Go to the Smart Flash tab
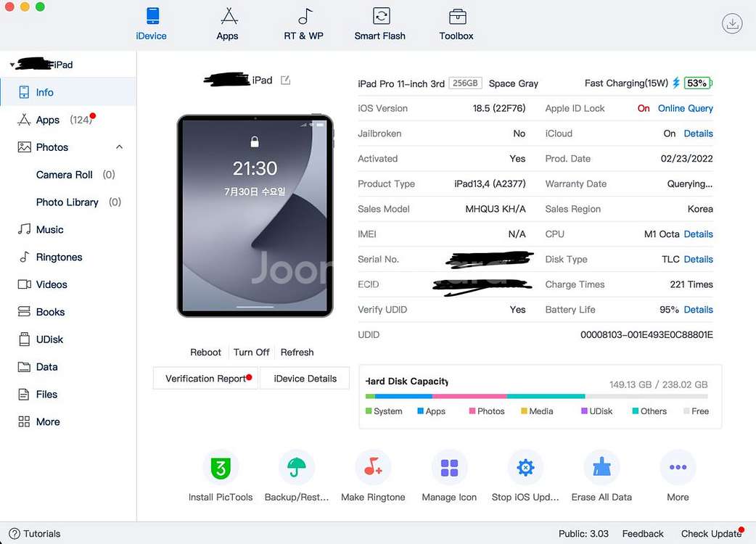Image resolution: width=756 pixels, height=544 pixels. click(380, 24)
